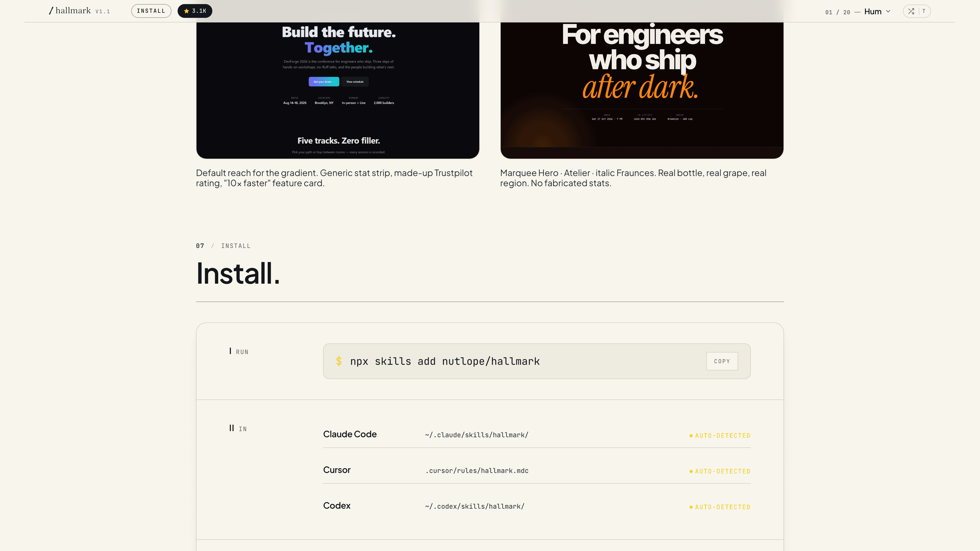
Task: Click the Default reach for the gradient caption
Action: [x=334, y=178]
